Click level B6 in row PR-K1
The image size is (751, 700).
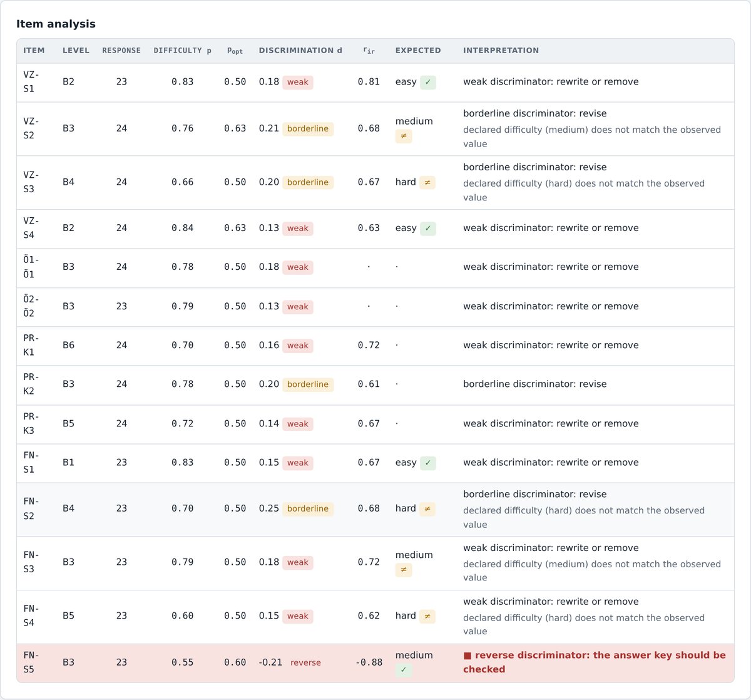(68, 346)
